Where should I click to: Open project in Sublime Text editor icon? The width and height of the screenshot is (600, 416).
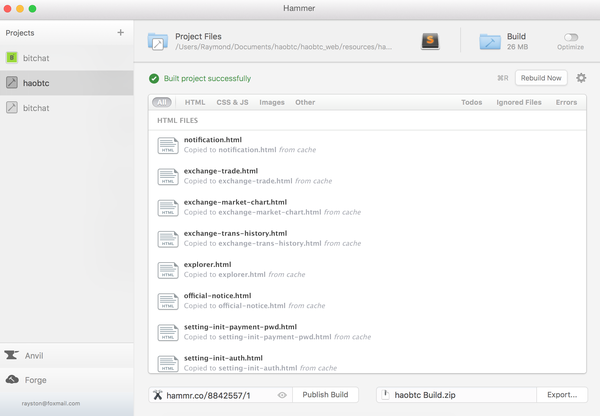coord(430,41)
